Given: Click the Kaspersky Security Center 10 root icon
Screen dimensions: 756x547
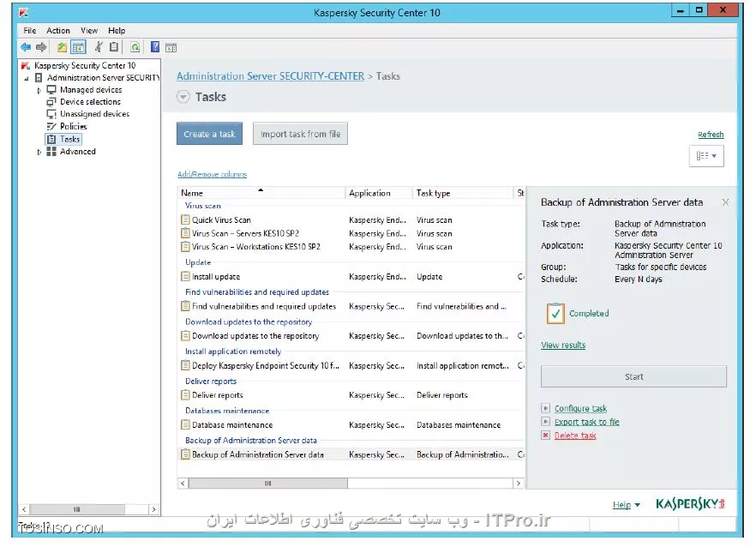Looking at the screenshot, I should [x=26, y=66].
